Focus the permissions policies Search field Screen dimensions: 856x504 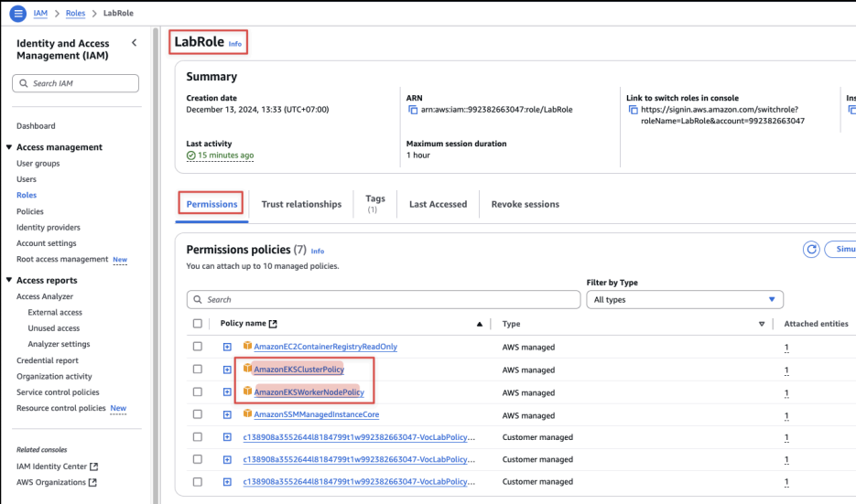tap(384, 299)
